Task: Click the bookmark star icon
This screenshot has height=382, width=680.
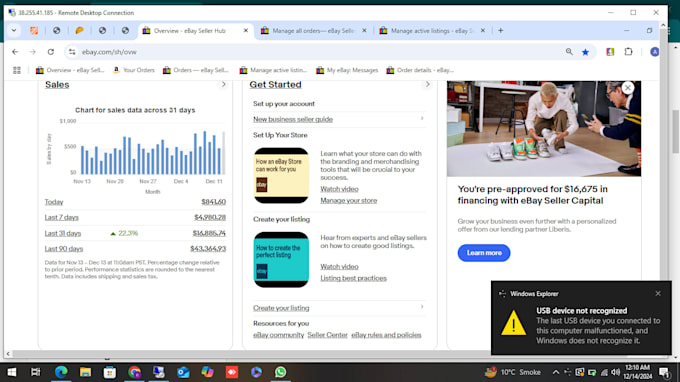Action: [585, 52]
